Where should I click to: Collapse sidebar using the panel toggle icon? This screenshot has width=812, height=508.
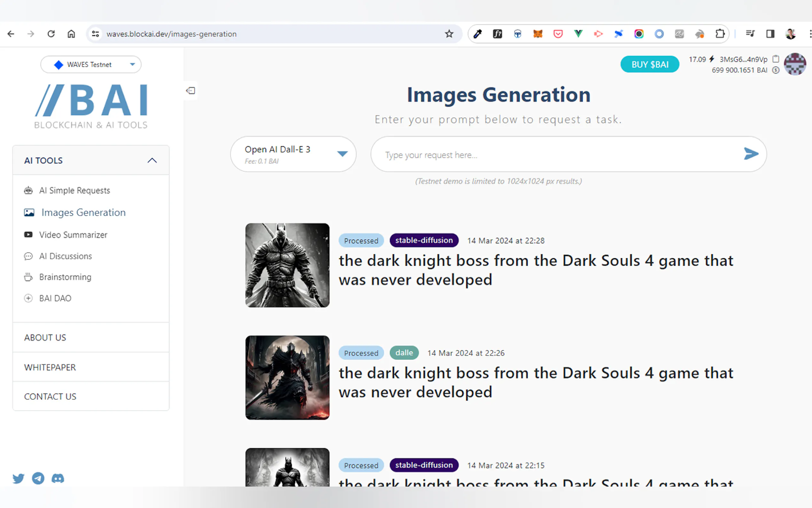pos(191,91)
